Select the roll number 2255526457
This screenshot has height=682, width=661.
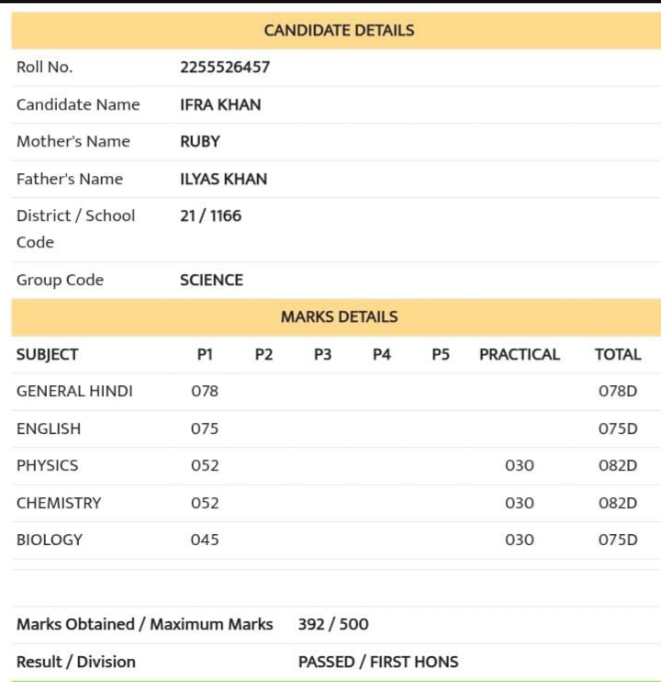pyautogui.click(x=225, y=67)
